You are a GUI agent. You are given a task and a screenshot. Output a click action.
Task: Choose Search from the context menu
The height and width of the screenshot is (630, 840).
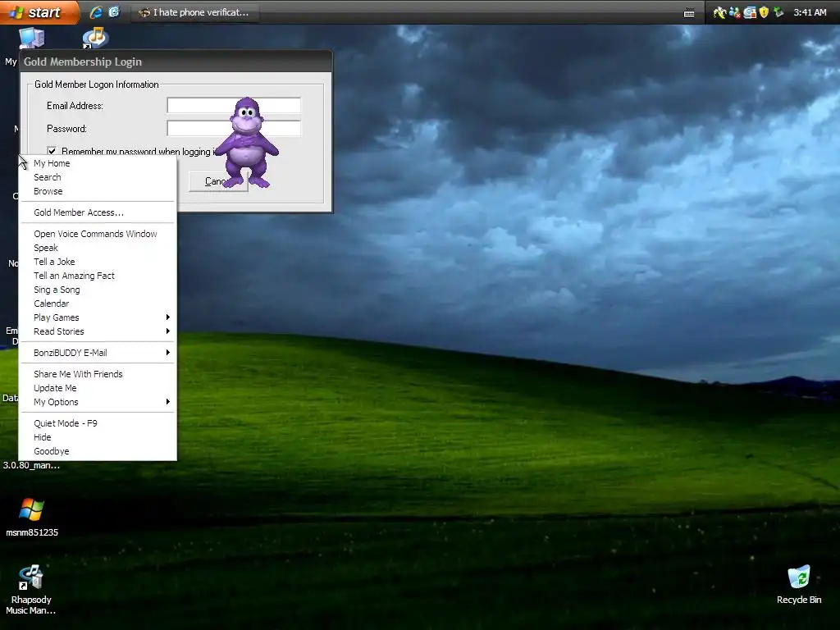click(98, 177)
